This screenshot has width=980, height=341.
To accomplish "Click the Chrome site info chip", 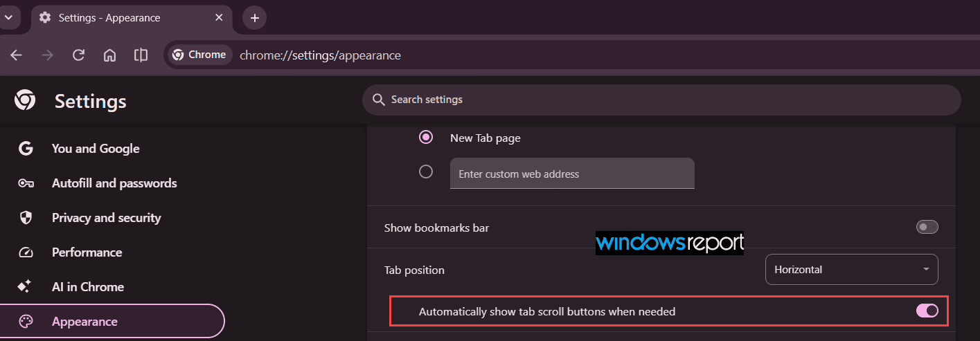I will pos(200,55).
